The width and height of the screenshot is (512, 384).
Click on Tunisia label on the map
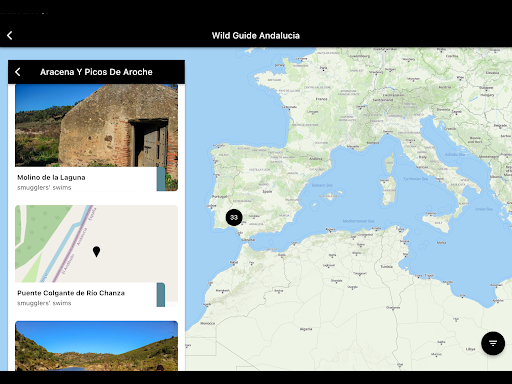click(387, 267)
